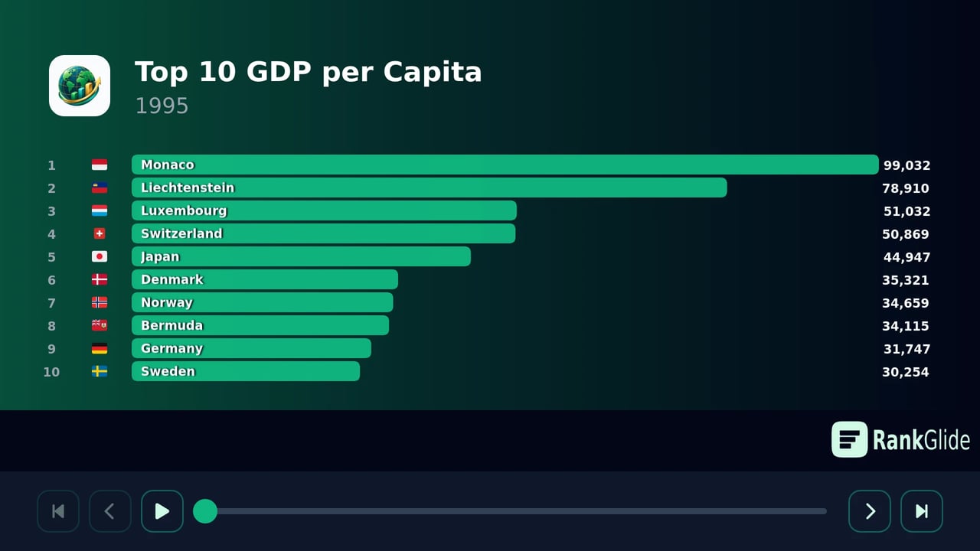Select the Luxembourg bar
The height and width of the screenshot is (551, 980).
point(324,210)
